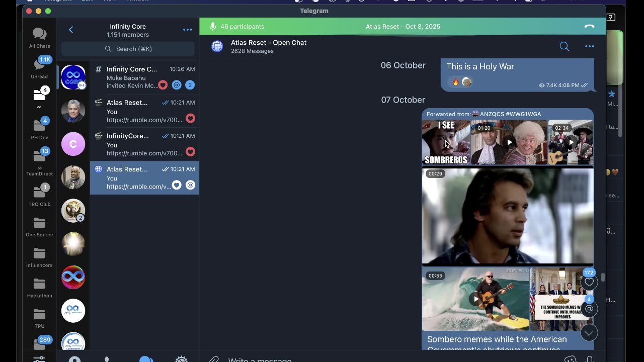
Task: Hang up Atlas Reset voice chat
Action: coord(589,26)
